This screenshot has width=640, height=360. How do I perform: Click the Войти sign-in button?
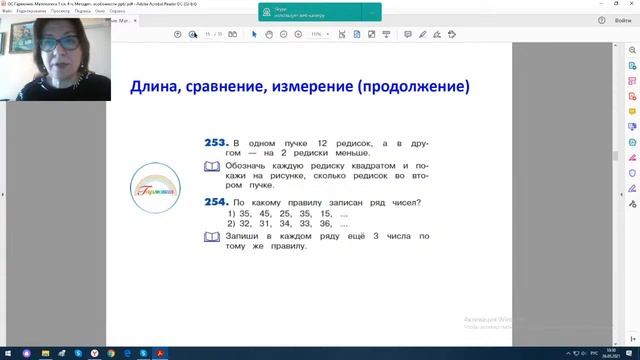(x=623, y=20)
